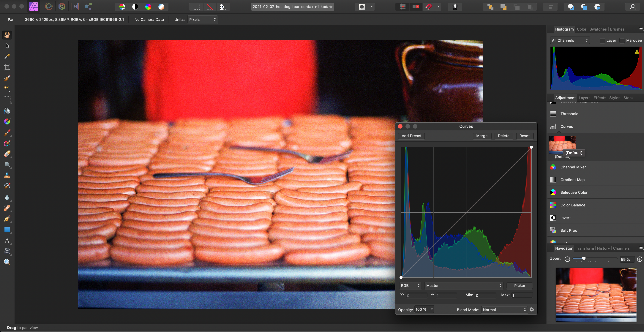Viewport: 644px width, 332px height.
Task: Toggle Snapping magnet button
Action: [429, 7]
